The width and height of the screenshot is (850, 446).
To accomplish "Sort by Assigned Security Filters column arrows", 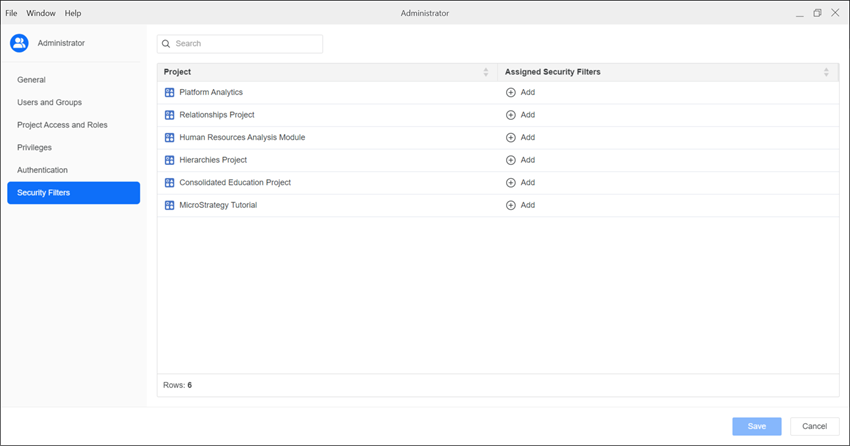I will point(826,72).
